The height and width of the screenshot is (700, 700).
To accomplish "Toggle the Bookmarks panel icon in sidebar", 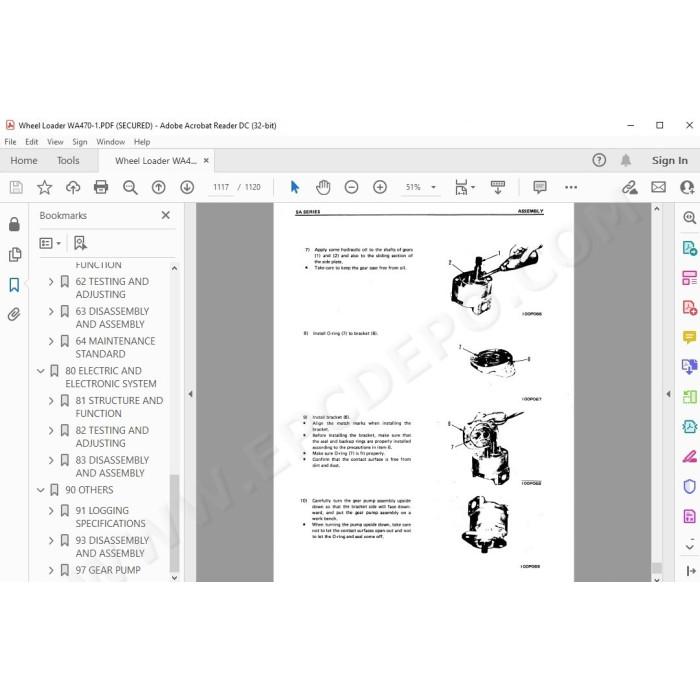I will pyautogui.click(x=14, y=284).
